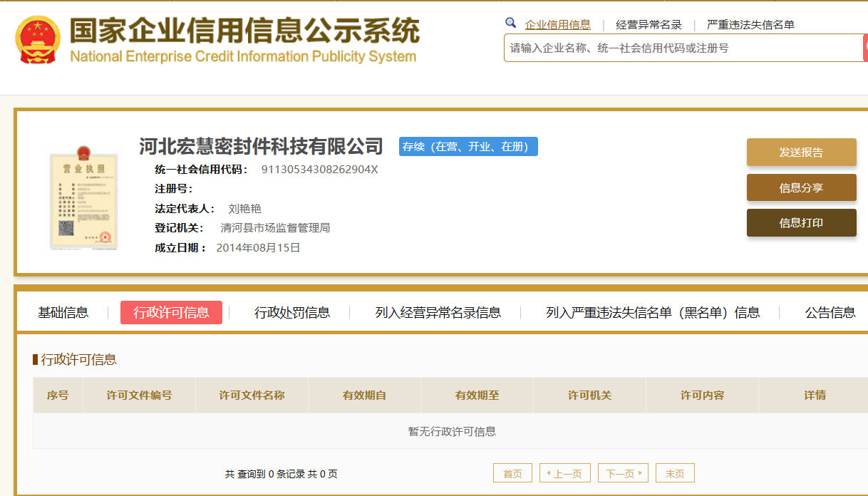Click the 许可内容 column header
This screenshot has height=496, width=868.
coord(702,395)
